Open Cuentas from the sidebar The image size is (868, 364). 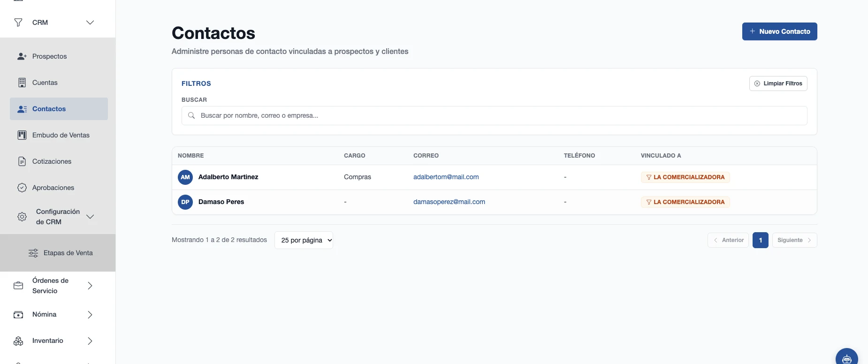(59, 83)
